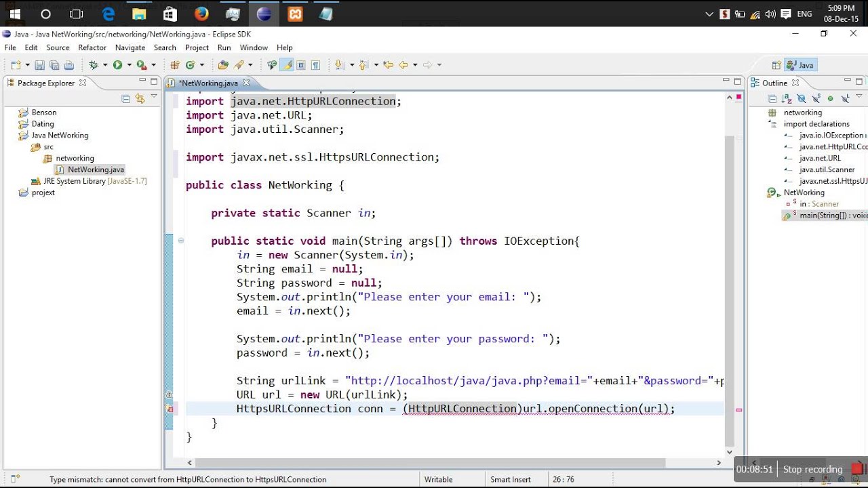Go to last edit location icon
The image size is (868, 488).
[x=388, y=65]
